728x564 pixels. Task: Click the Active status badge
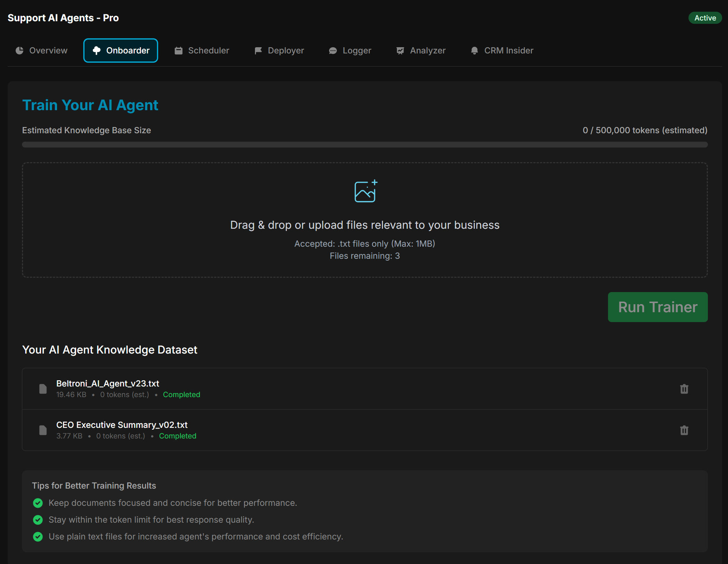coord(705,18)
